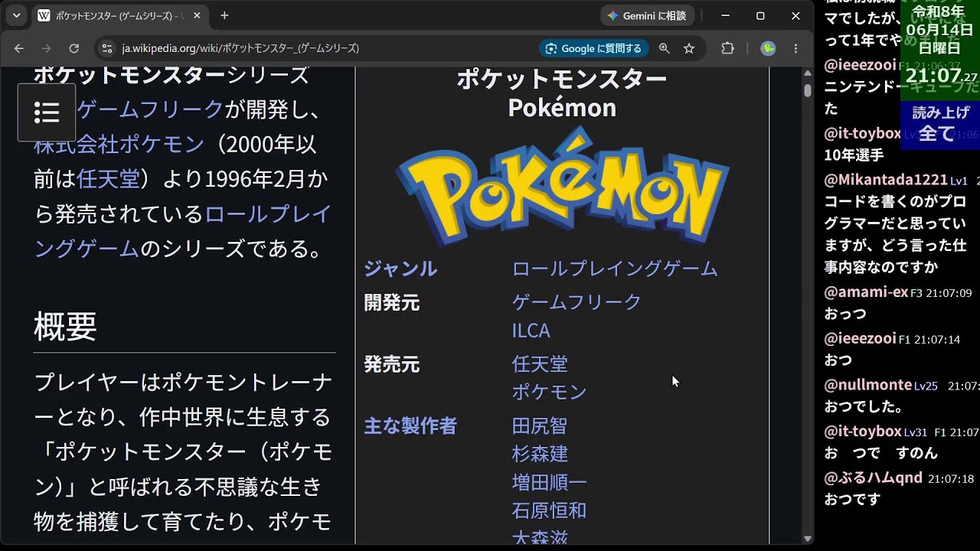Open the Chrome three-dot menu
Viewport: 980px width, 551px height.
pos(795,48)
